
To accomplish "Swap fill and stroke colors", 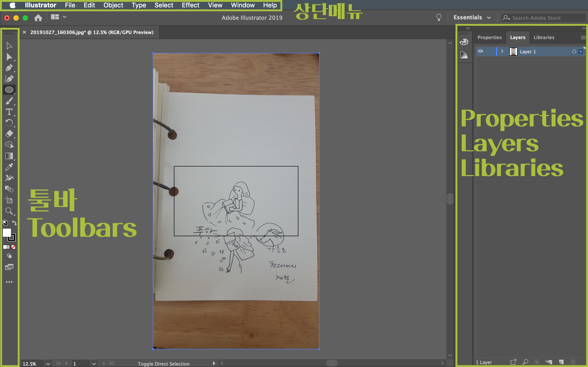I will pyautogui.click(x=14, y=223).
